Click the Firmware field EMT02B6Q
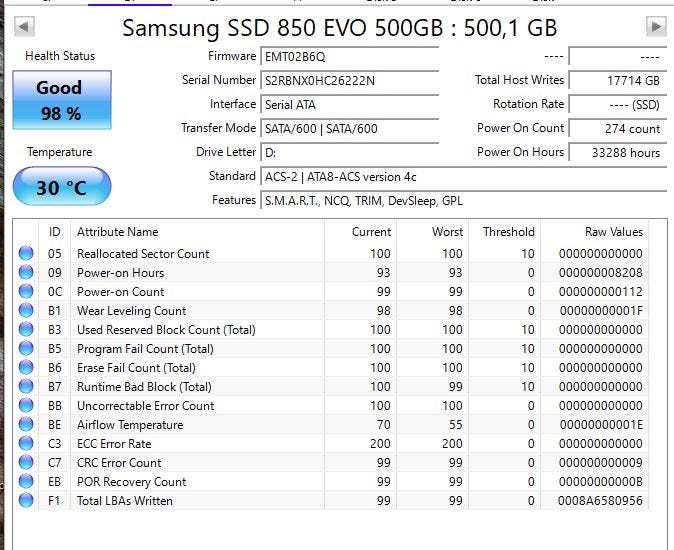The image size is (674, 550). [349, 56]
